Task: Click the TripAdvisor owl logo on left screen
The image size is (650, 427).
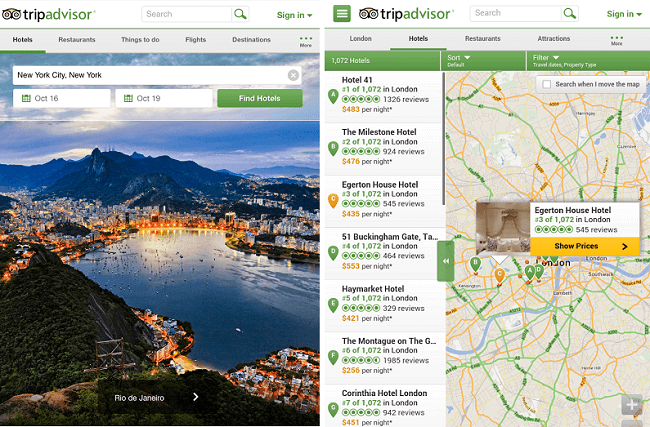Action: [x=11, y=14]
